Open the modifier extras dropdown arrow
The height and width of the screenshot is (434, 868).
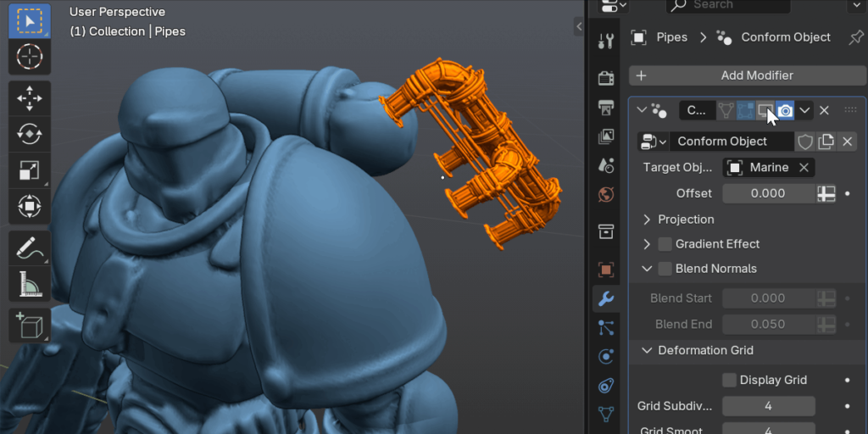tap(804, 110)
